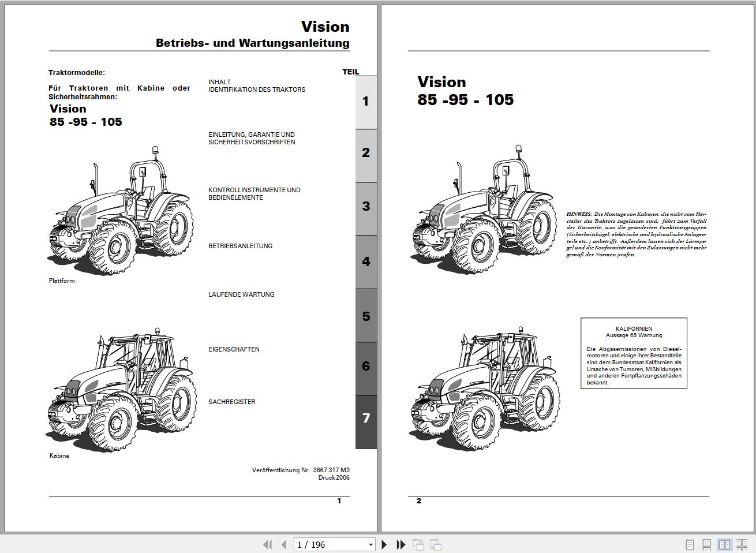Select two-page facing view

coord(724,544)
